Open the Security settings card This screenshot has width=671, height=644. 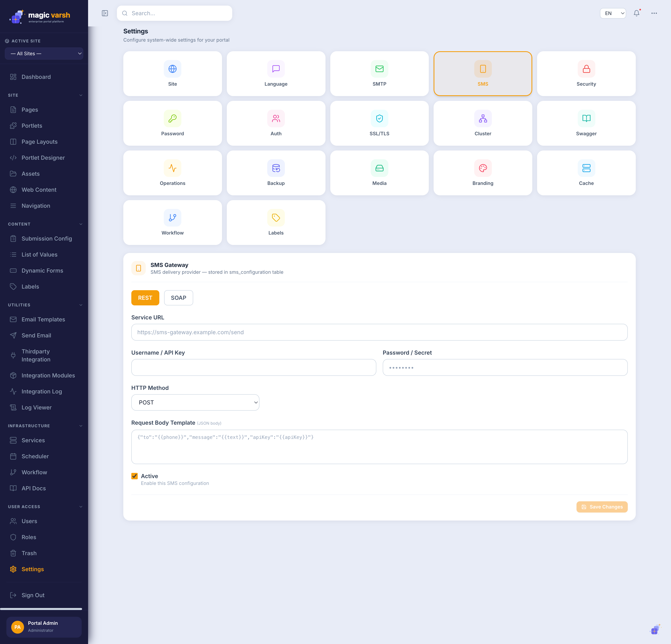pos(586,74)
